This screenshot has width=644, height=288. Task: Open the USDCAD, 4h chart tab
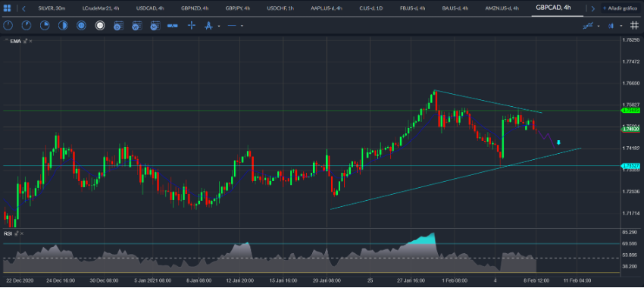pyautogui.click(x=151, y=8)
